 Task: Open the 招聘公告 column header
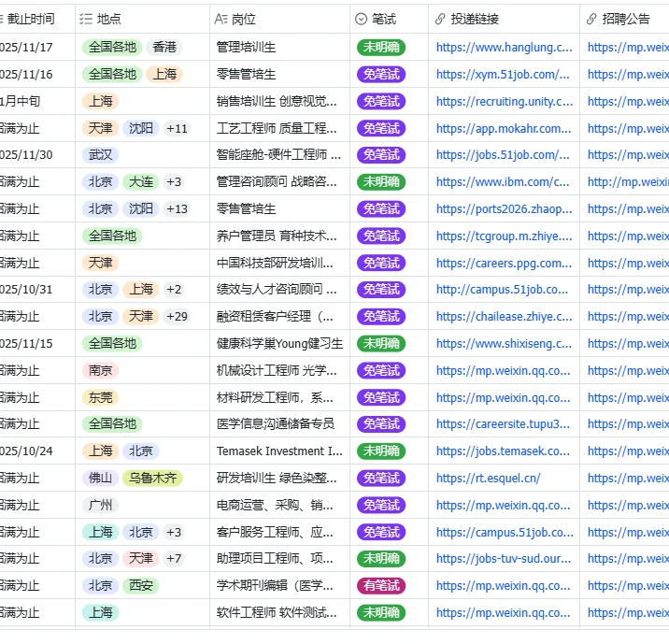[625, 19]
